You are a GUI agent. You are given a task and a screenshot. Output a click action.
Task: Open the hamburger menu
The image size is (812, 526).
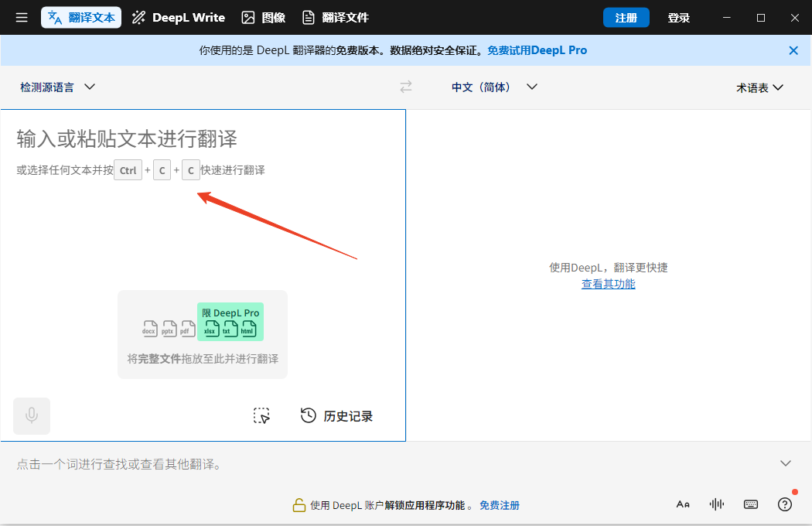point(21,18)
